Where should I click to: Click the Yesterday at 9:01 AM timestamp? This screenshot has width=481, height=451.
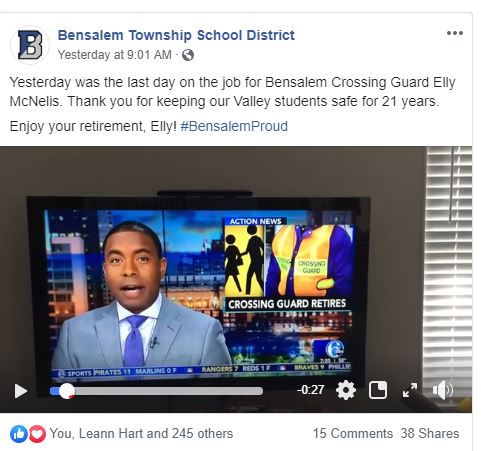click(115, 55)
